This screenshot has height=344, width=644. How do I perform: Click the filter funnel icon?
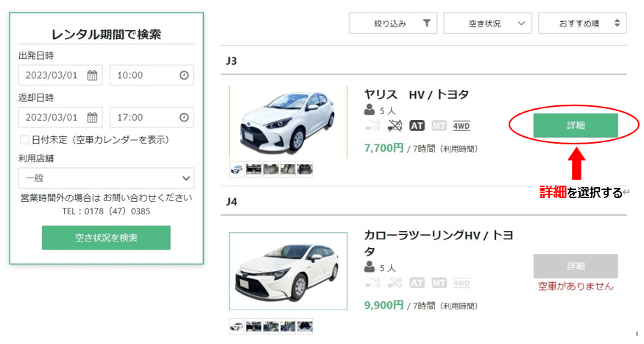click(427, 24)
